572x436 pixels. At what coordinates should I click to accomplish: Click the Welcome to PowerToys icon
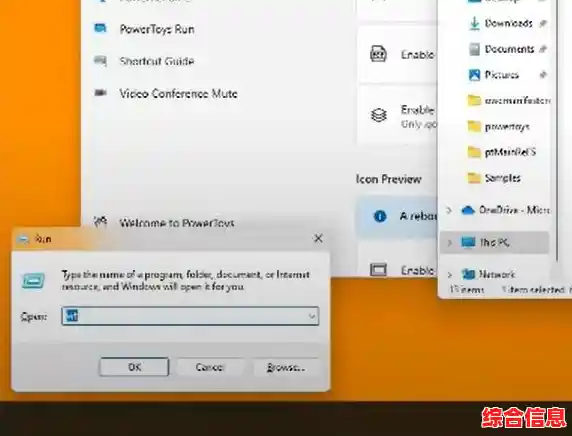[x=100, y=221]
